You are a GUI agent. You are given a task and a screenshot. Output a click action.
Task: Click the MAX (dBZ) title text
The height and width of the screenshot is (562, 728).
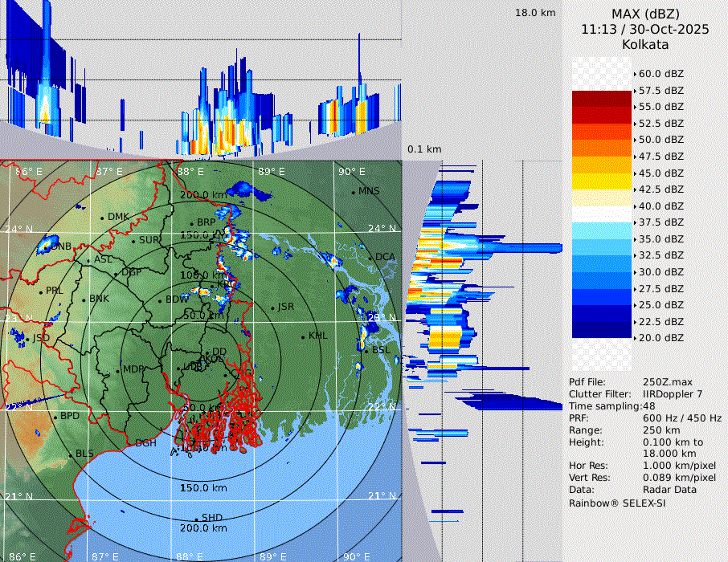pyautogui.click(x=645, y=14)
